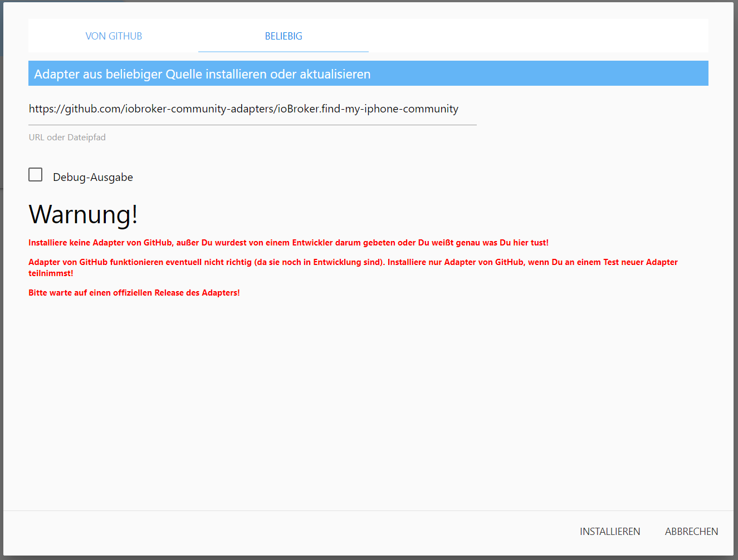Click the INSTALLIEREN button
Image resolution: width=738 pixels, height=560 pixels.
tap(610, 532)
